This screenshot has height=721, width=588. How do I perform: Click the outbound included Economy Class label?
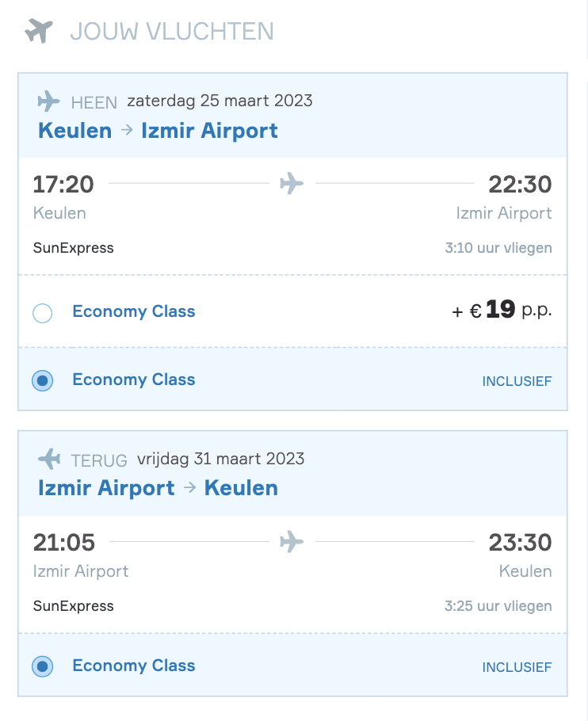[134, 380]
